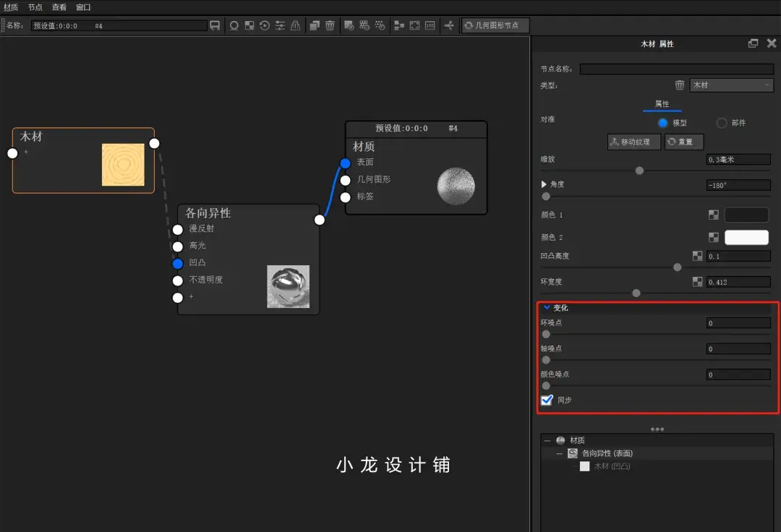Image resolution: width=781 pixels, height=532 pixels.
Task: Click the delete (trash) toolbar icon
Action: [329, 25]
